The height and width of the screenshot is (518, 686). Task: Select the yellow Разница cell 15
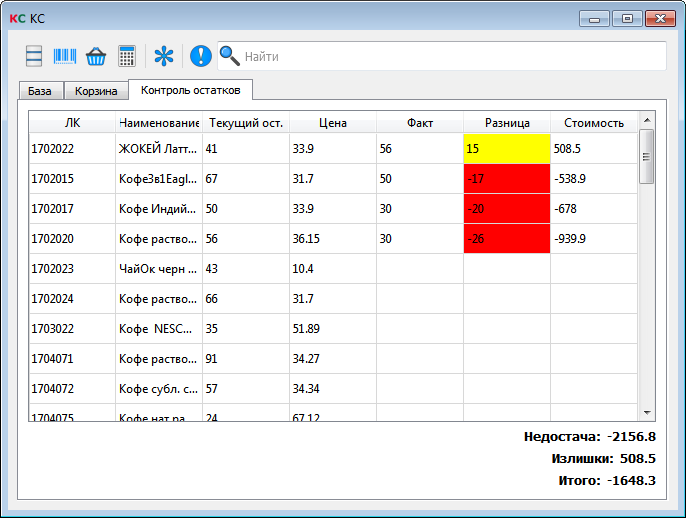coord(507,149)
